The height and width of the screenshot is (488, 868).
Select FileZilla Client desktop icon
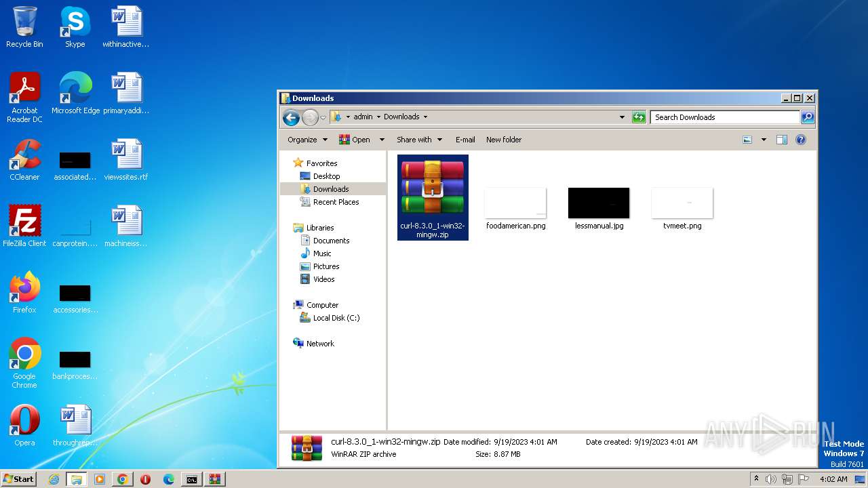click(x=24, y=226)
